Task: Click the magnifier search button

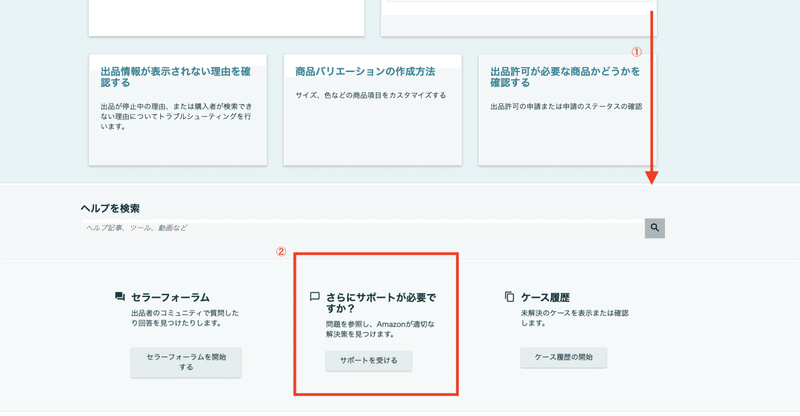Action: tap(655, 228)
